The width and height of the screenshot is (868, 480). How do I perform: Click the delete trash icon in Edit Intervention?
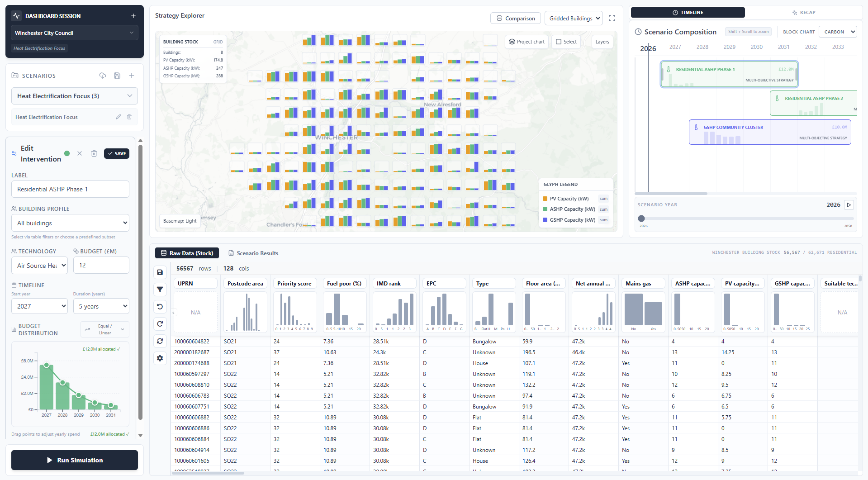pyautogui.click(x=94, y=153)
